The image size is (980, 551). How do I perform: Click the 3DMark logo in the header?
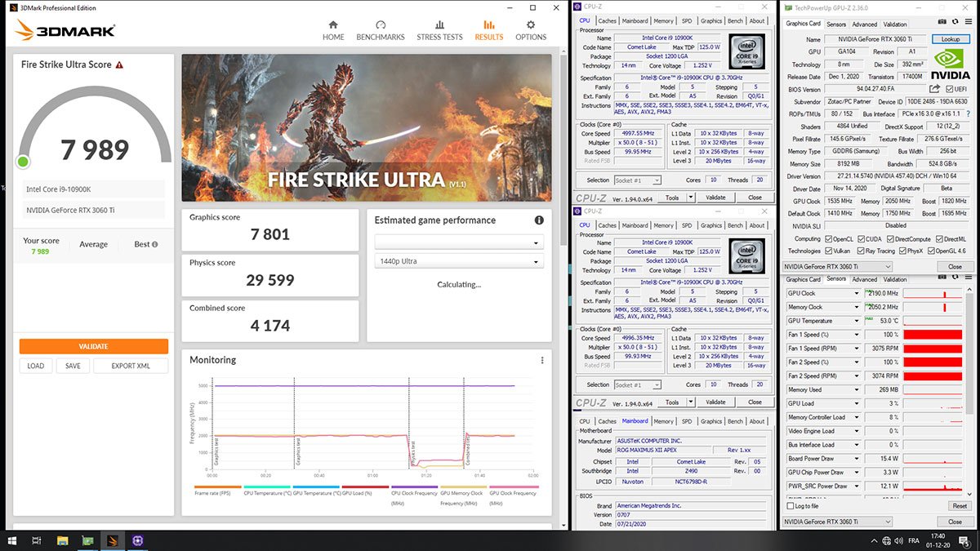[x=65, y=31]
